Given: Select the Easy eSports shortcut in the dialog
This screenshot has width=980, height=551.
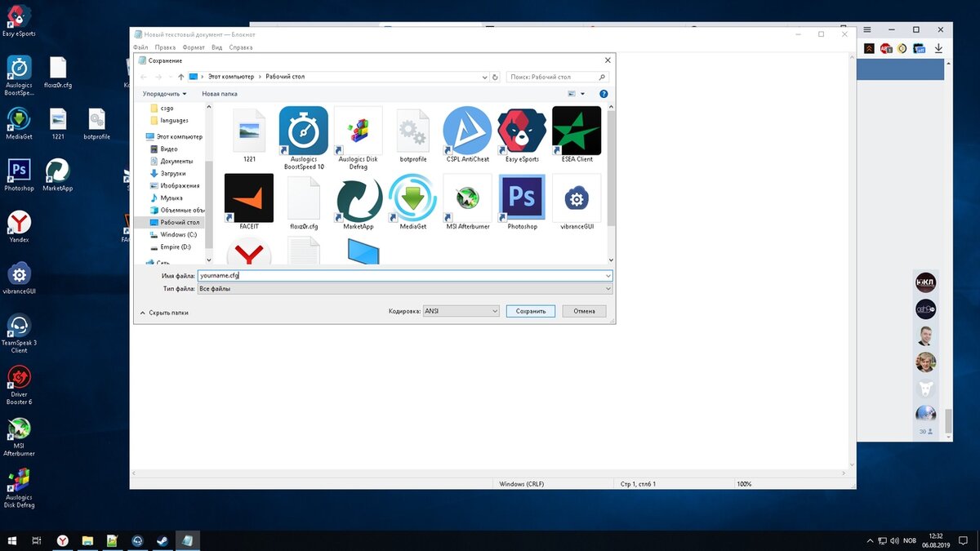Looking at the screenshot, I should [x=522, y=136].
